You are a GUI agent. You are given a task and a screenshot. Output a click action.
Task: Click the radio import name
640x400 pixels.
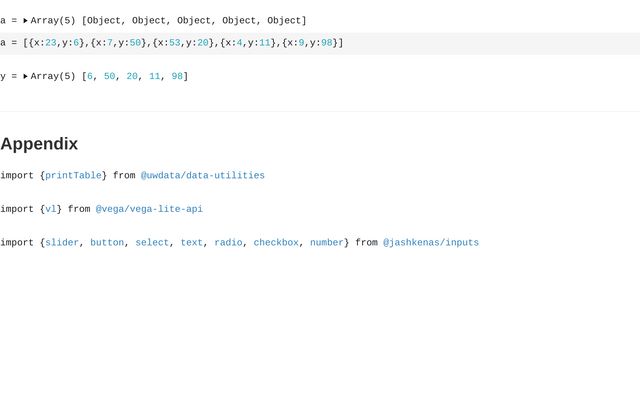(x=228, y=243)
